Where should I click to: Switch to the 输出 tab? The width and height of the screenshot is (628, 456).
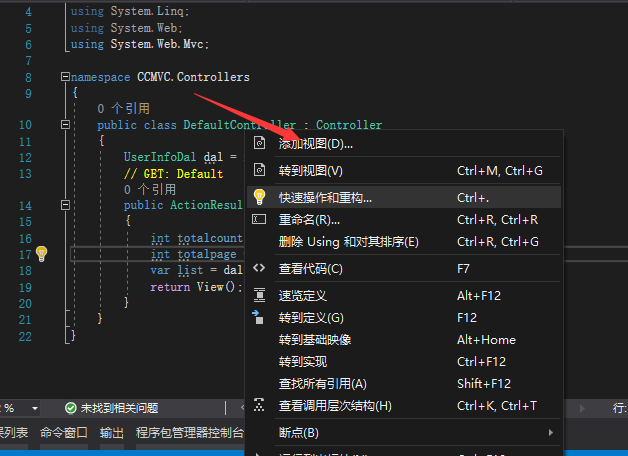[112, 432]
